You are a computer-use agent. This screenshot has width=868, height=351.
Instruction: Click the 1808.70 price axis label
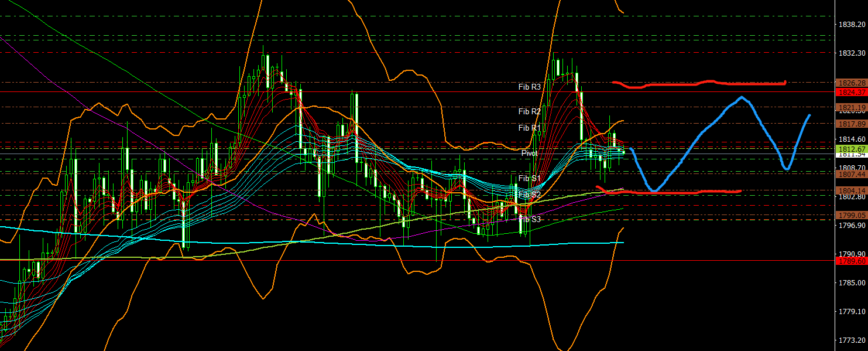click(852, 168)
